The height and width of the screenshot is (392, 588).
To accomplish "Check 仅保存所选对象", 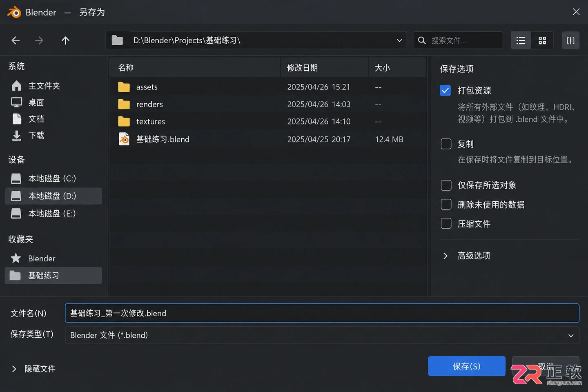I will point(446,185).
